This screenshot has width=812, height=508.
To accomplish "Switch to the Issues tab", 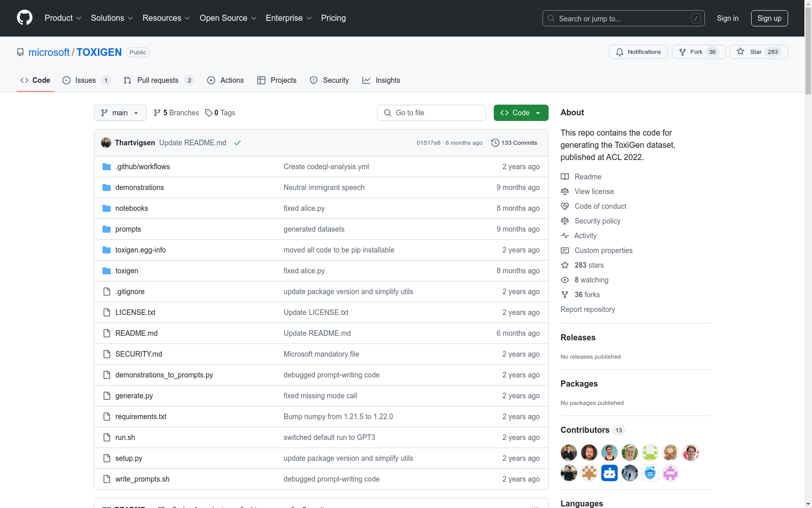I will 86,80.
